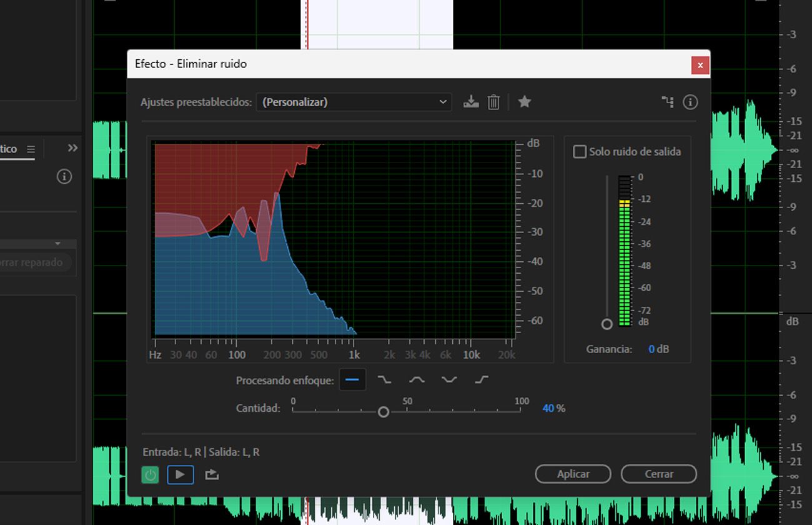Delete the selected preset
Viewport: 812px width, 525px height.
pyautogui.click(x=493, y=101)
